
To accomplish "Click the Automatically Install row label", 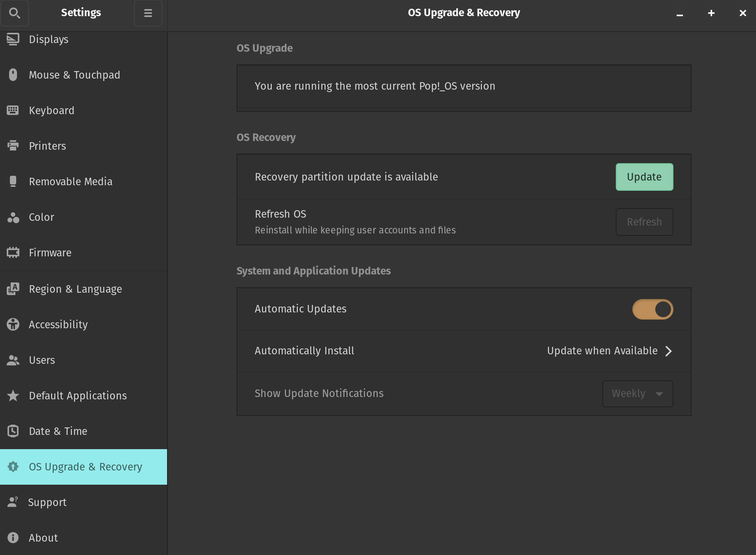I will pos(304,351).
